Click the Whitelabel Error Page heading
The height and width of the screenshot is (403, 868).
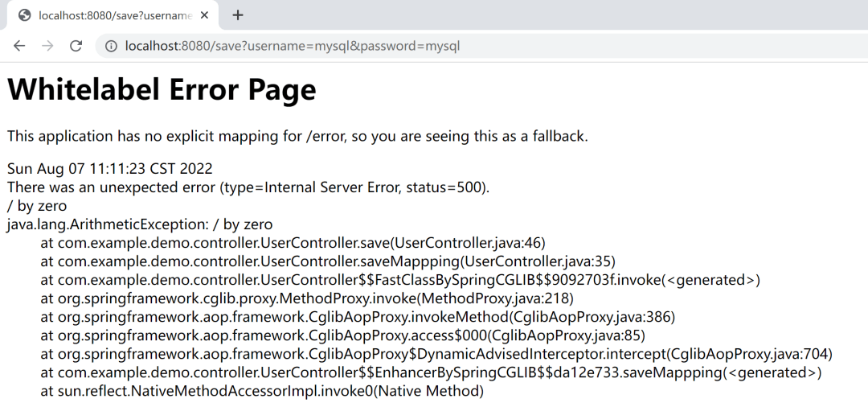(x=162, y=89)
